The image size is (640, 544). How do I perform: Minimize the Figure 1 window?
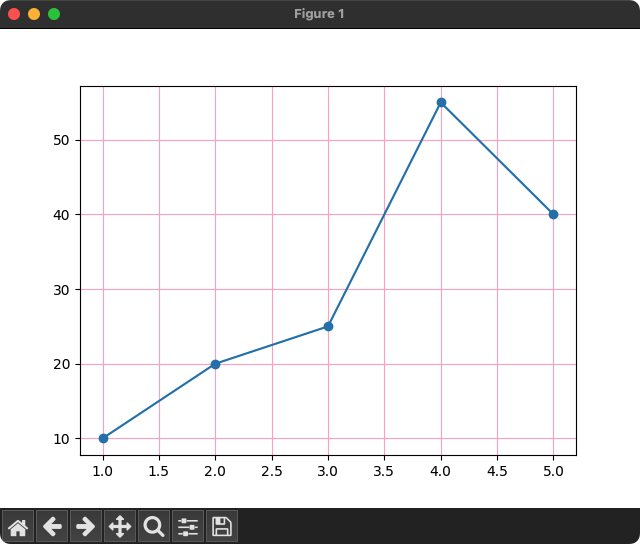[x=34, y=14]
